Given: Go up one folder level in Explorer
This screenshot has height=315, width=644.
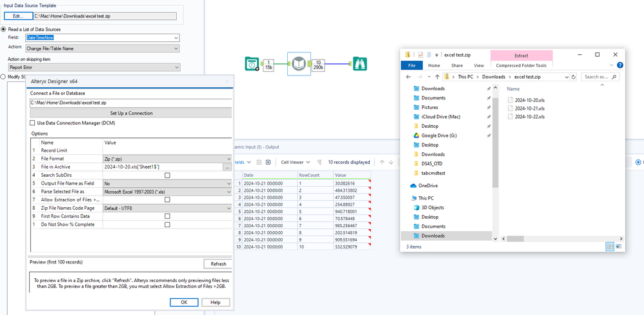Looking at the screenshot, I should click(x=438, y=77).
